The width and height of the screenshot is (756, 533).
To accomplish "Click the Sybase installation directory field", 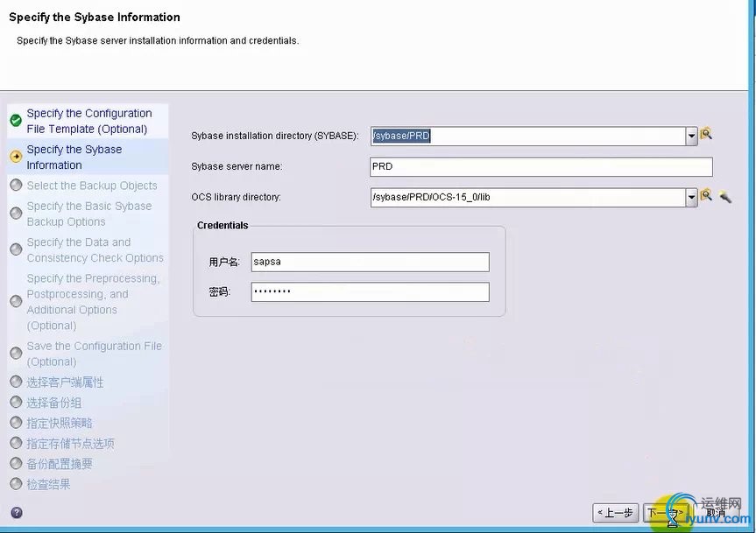I will 528,137.
